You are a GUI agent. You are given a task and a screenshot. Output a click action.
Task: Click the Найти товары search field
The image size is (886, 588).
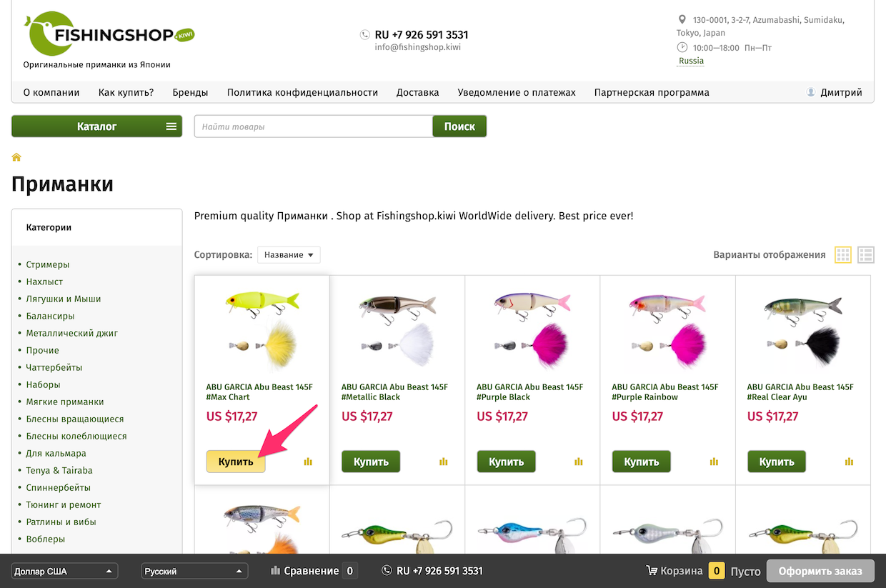pyautogui.click(x=313, y=126)
